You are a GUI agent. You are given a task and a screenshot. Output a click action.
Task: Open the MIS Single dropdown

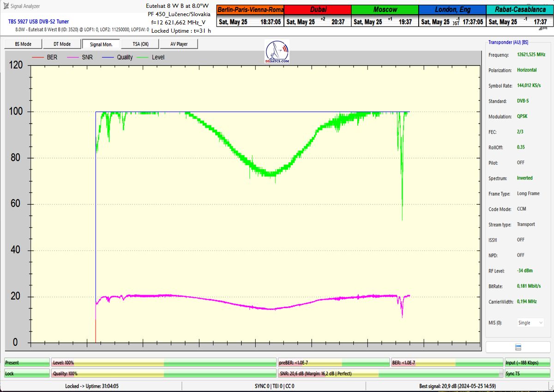click(x=530, y=323)
